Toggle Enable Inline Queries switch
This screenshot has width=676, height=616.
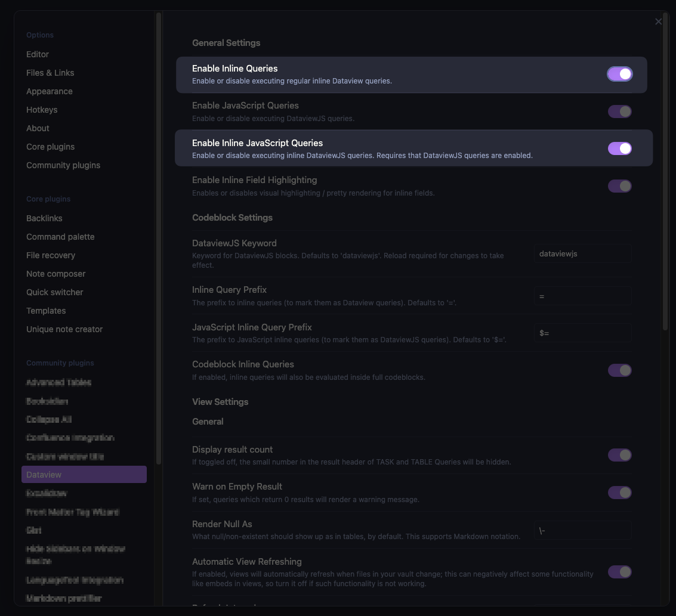(x=619, y=74)
